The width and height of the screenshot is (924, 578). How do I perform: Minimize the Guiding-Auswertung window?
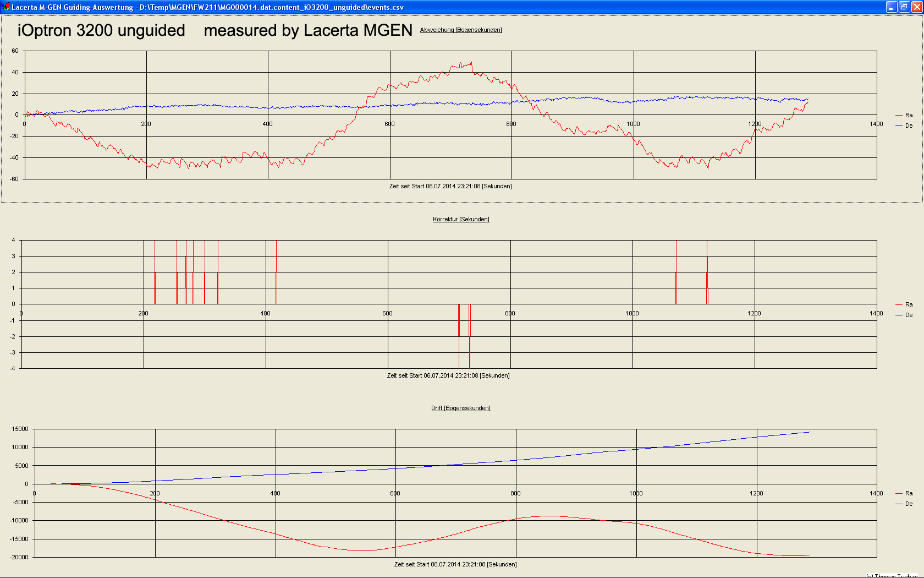click(x=892, y=7)
